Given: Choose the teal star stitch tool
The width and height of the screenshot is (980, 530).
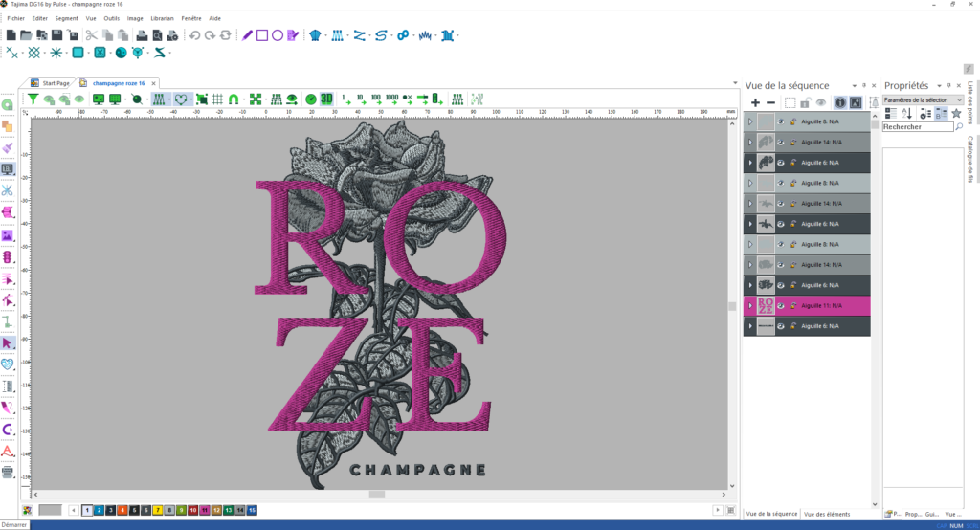Looking at the screenshot, I should tap(56, 54).
